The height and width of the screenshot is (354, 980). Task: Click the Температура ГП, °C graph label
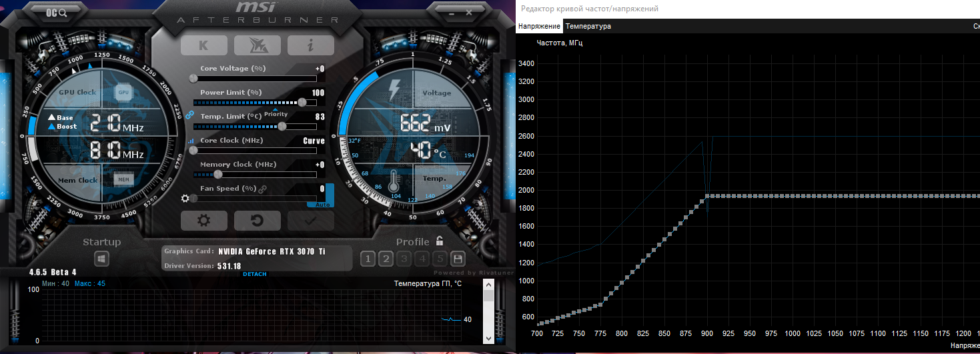point(428,283)
